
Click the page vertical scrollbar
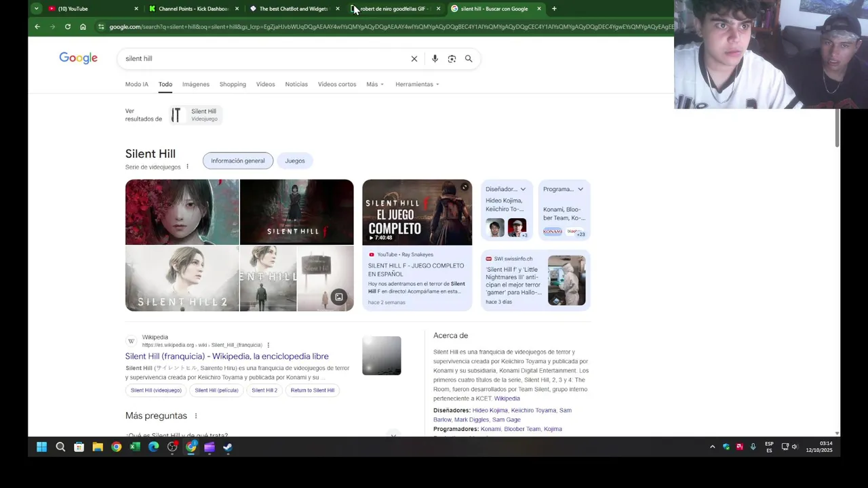[837, 127]
